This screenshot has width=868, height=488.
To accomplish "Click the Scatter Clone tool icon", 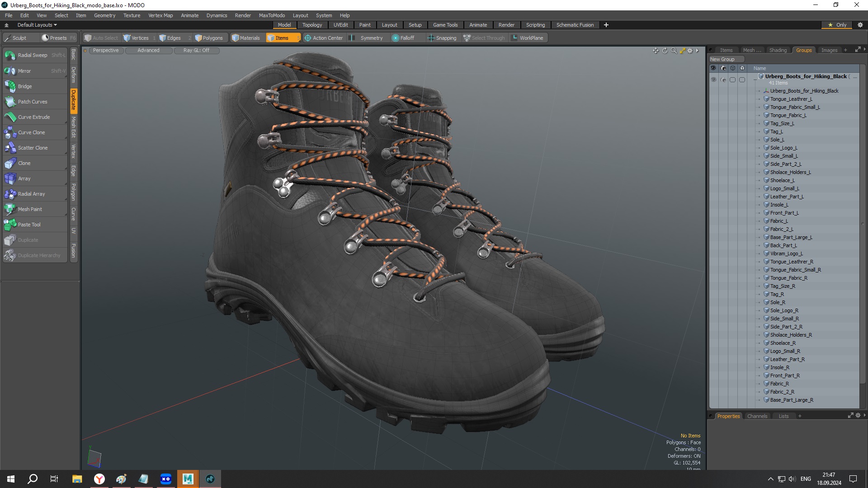I will point(10,148).
